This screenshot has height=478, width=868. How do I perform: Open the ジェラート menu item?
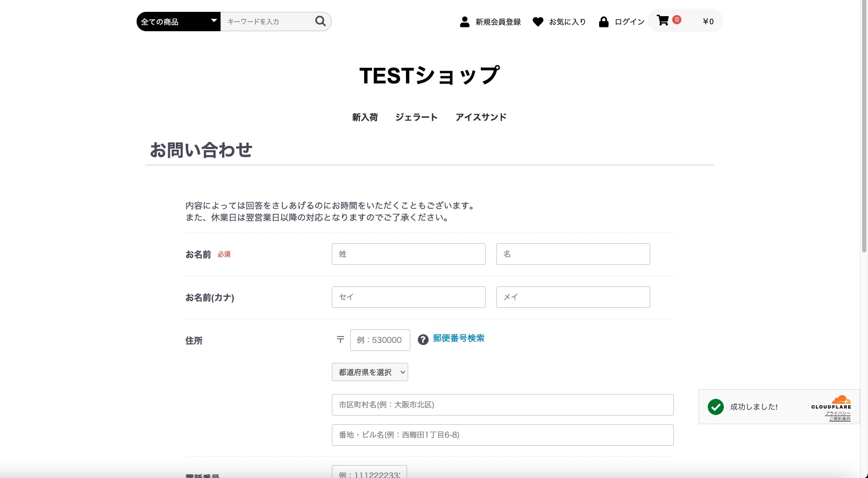click(x=416, y=117)
